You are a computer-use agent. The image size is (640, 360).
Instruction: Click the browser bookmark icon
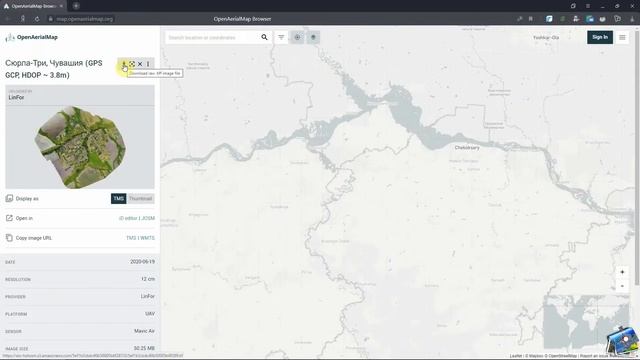point(531,19)
